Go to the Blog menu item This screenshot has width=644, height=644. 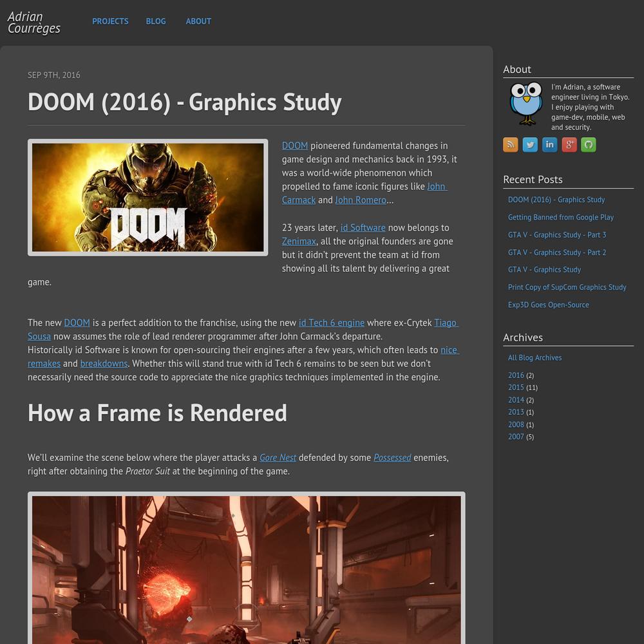[156, 21]
